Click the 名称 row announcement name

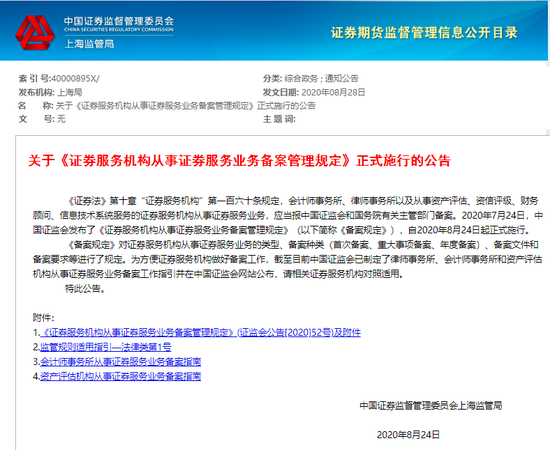[186, 106]
